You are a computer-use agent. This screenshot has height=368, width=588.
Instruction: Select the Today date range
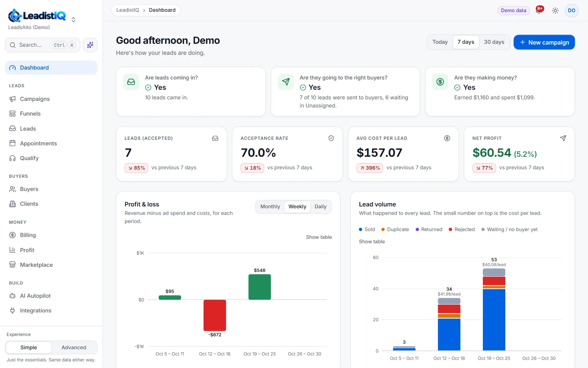click(x=440, y=42)
